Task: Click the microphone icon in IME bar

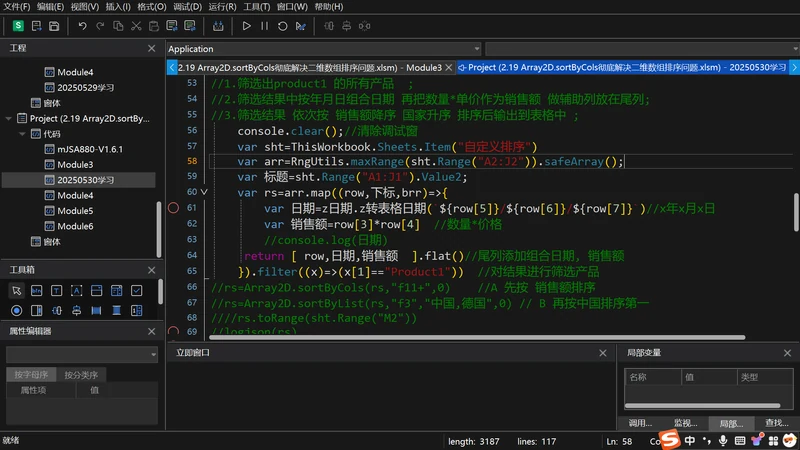Action: tap(723, 440)
